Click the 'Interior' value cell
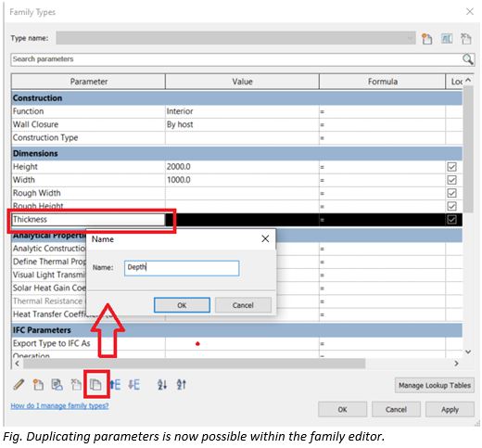This screenshot has width=482, height=448. click(x=242, y=111)
